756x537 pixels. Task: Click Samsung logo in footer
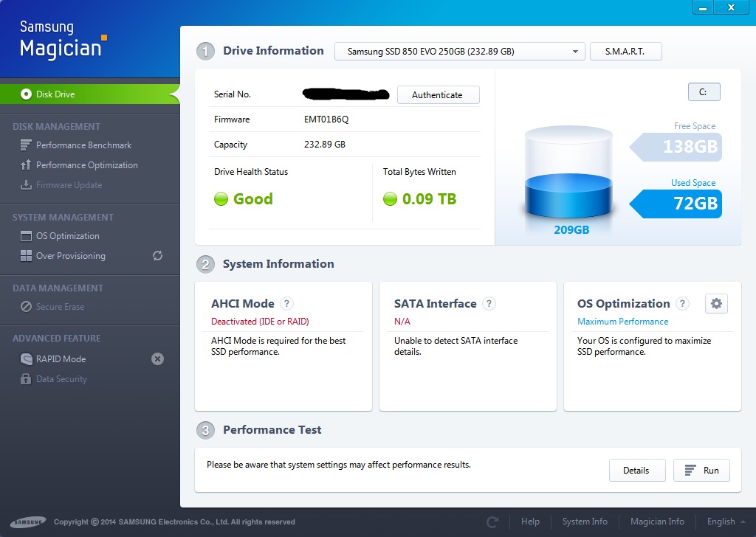[28, 522]
